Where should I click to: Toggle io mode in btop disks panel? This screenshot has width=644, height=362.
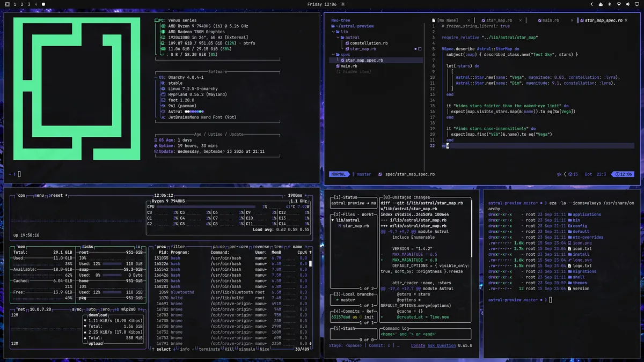138,247
